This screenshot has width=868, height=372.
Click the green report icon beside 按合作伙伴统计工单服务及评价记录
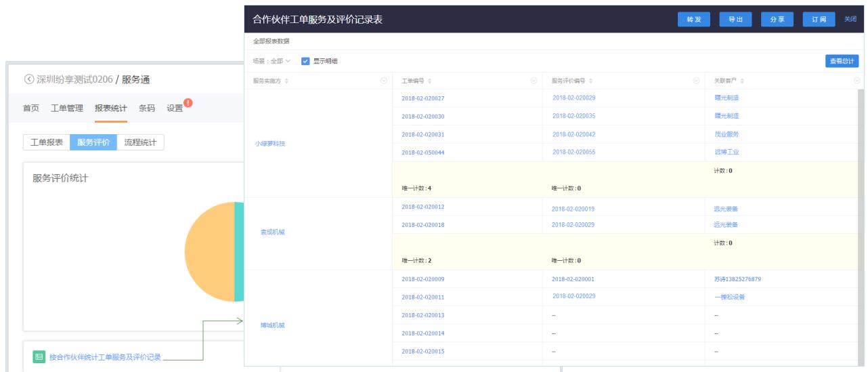[39, 356]
